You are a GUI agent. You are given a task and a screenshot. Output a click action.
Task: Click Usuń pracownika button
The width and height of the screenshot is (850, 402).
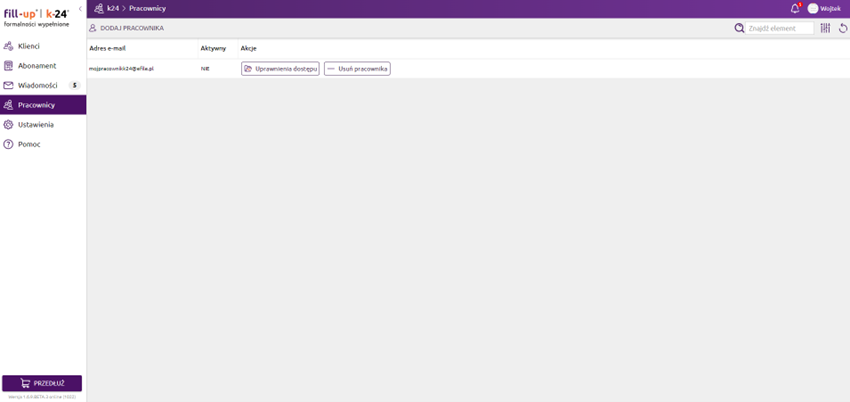(x=357, y=69)
